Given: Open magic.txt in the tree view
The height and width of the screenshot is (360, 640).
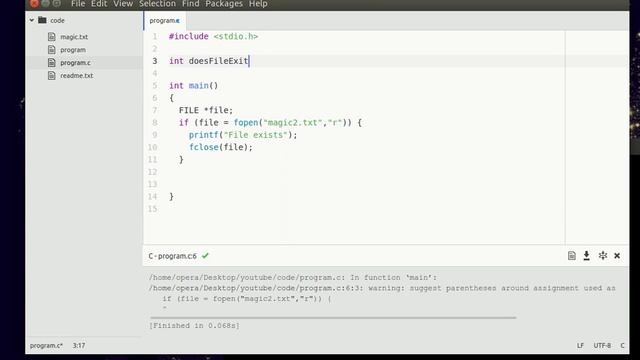Looking at the screenshot, I should pos(74,37).
